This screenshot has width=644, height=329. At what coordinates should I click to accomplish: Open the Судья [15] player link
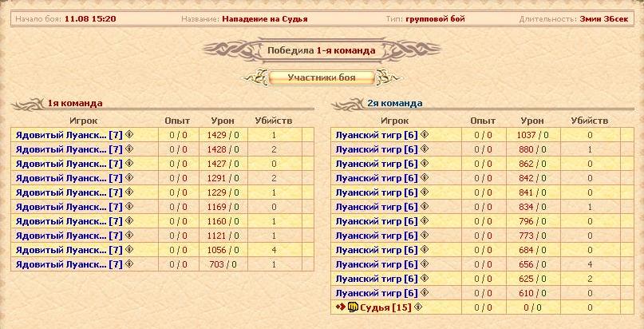385,307
